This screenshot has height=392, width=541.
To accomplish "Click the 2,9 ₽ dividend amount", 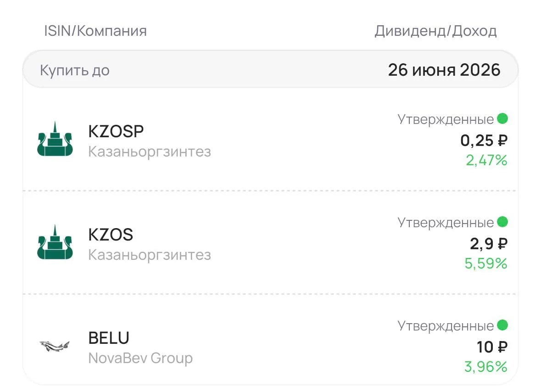I will pyautogui.click(x=489, y=244).
